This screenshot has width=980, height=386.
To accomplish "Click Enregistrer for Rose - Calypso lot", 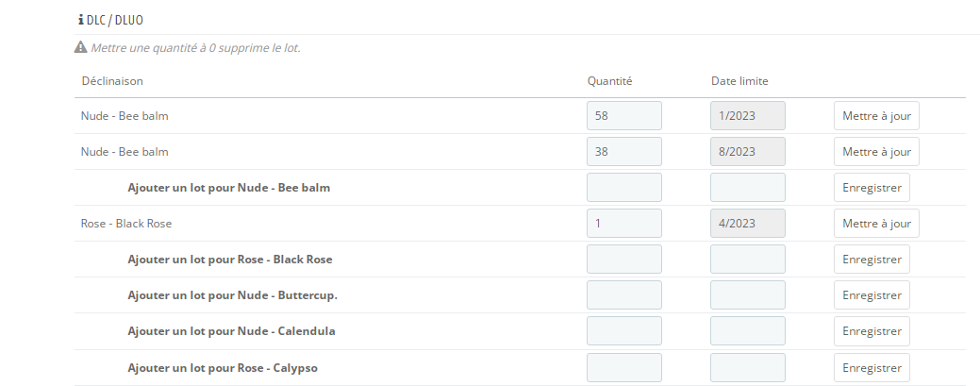I will (872, 367).
